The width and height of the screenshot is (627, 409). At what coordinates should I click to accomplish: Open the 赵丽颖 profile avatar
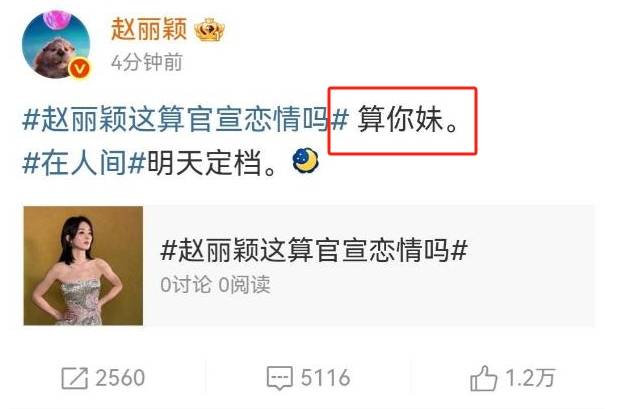56,44
